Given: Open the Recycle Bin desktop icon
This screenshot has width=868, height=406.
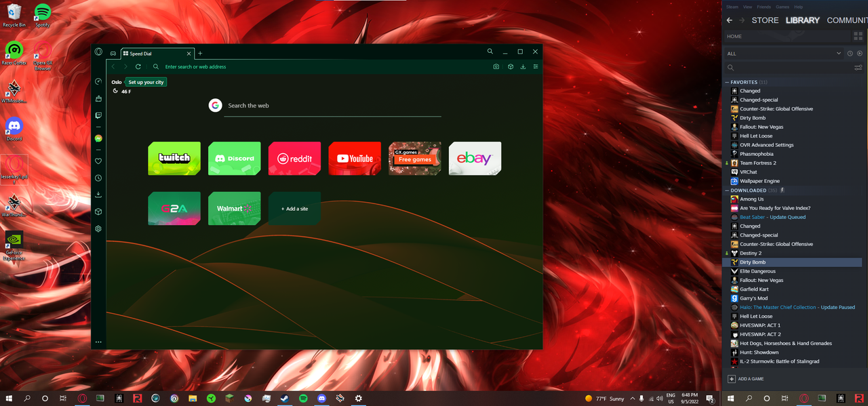Looking at the screenshot, I should tap(14, 15).
